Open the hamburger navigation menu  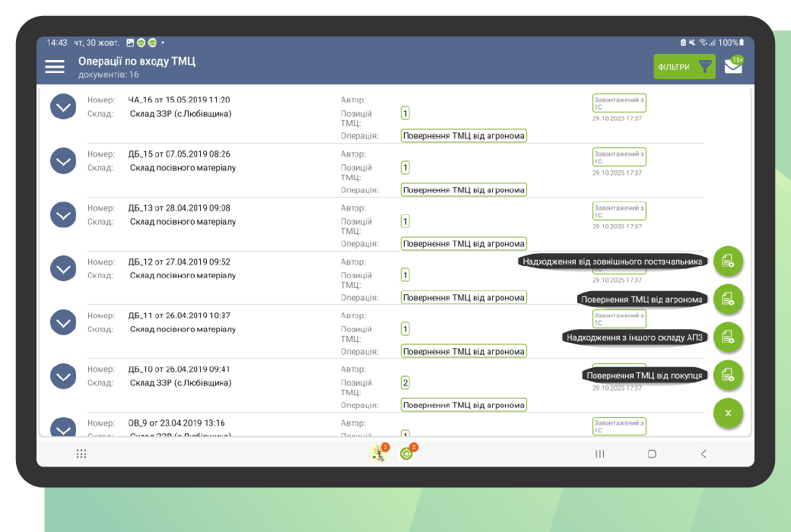(x=55, y=67)
